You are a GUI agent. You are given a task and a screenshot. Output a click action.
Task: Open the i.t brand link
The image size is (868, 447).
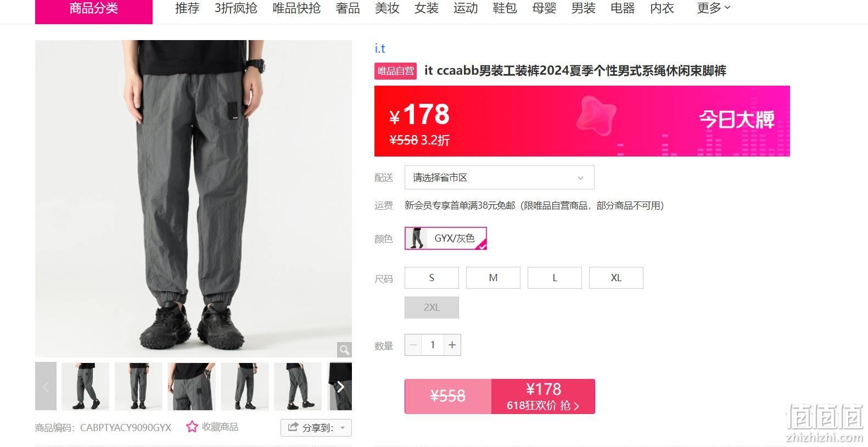pyautogui.click(x=380, y=48)
